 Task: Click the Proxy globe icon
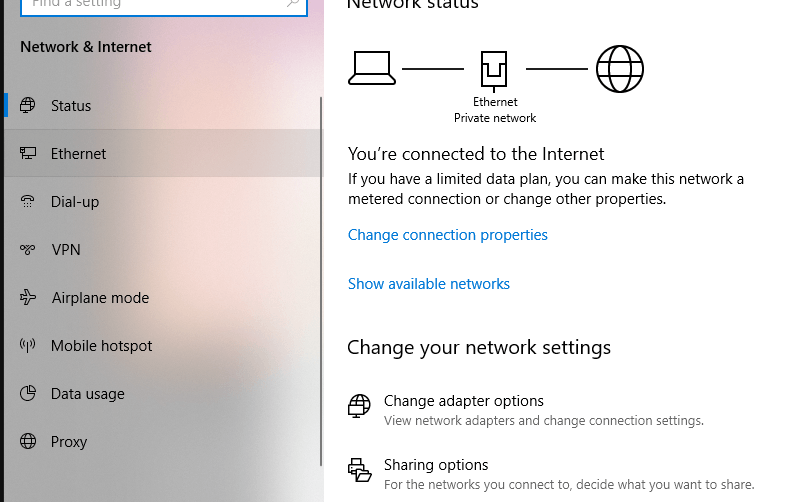pyautogui.click(x=28, y=441)
